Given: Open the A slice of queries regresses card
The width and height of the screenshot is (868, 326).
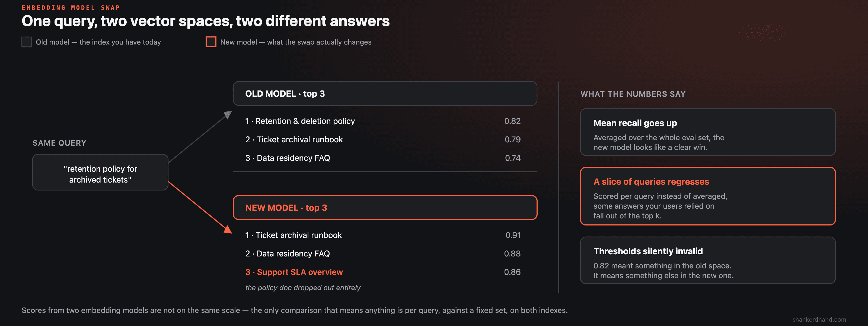Looking at the screenshot, I should [x=708, y=196].
